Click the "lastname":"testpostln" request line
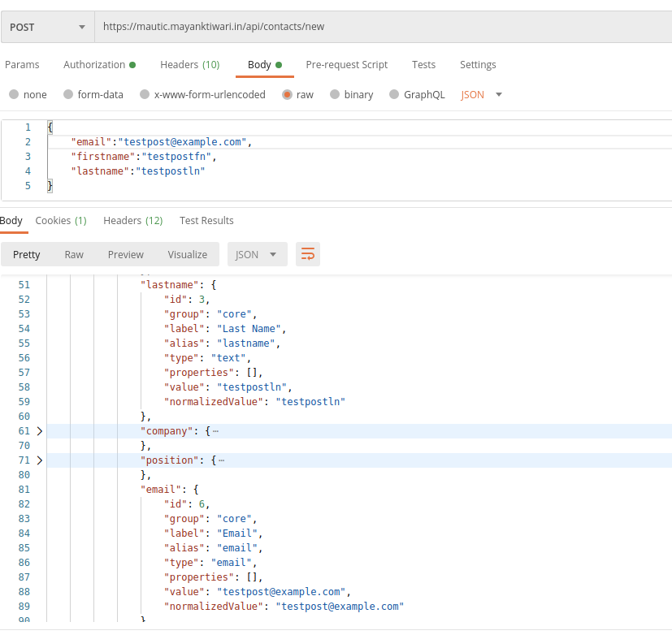The image size is (672, 635). point(138,171)
